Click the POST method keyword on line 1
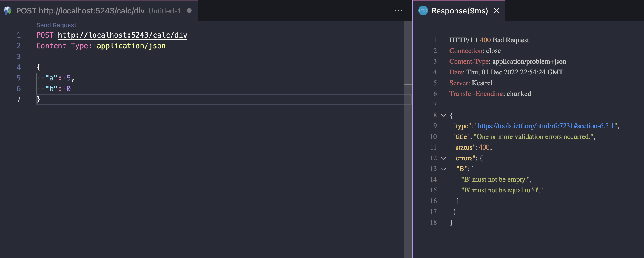The image size is (644, 258). pos(45,35)
